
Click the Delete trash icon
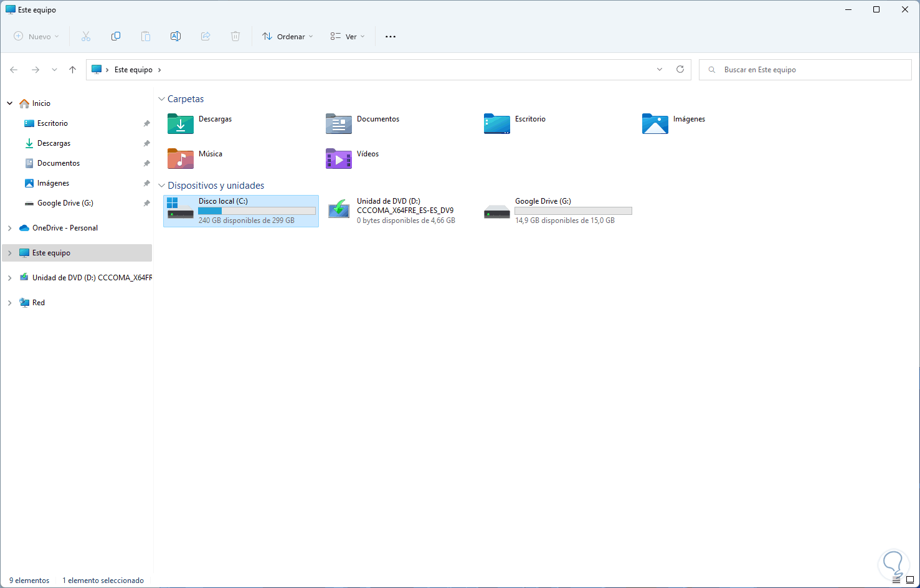point(235,36)
